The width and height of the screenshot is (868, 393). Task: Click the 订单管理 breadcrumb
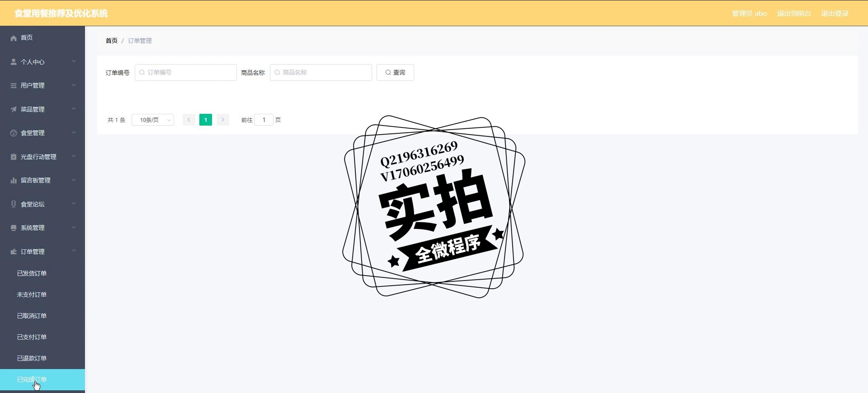point(140,41)
